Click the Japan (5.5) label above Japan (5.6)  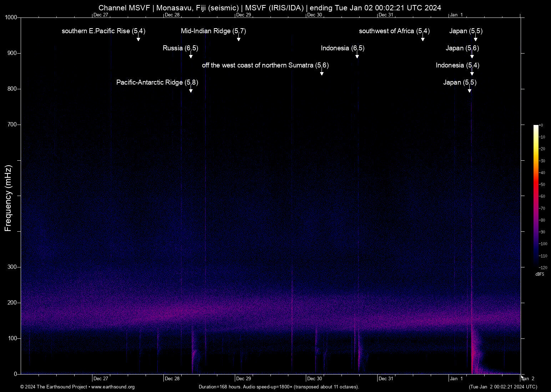466,31
